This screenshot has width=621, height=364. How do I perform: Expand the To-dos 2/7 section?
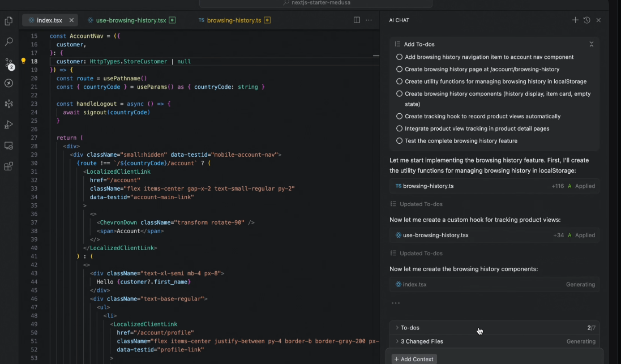click(x=494, y=328)
